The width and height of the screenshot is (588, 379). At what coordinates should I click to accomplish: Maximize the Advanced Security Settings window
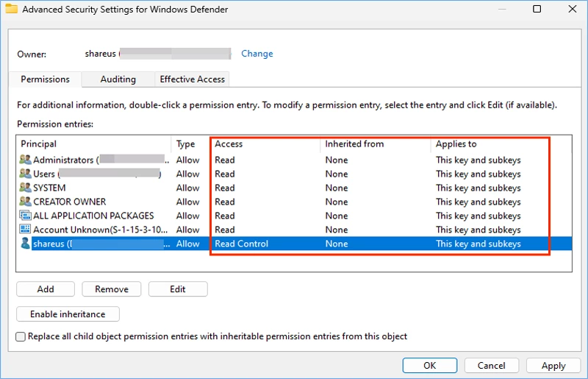(x=537, y=9)
